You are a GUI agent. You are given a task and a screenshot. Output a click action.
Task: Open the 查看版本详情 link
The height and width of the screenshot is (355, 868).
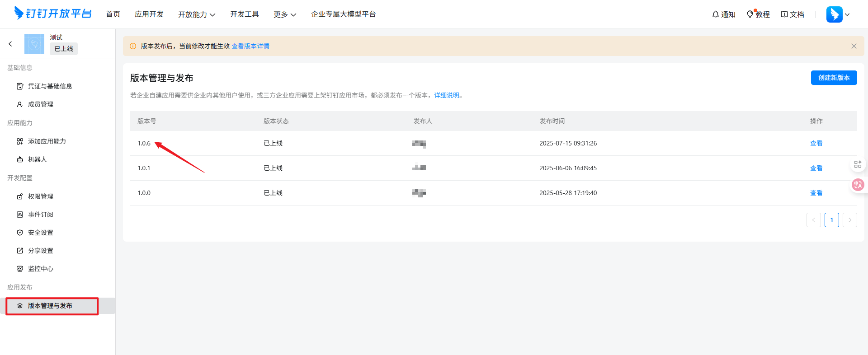coord(250,46)
